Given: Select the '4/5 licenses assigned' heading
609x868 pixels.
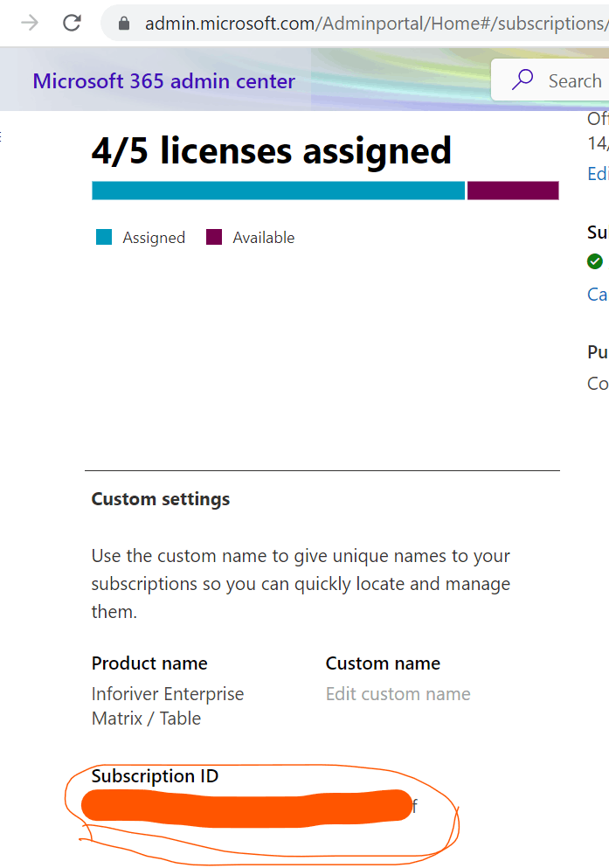Looking at the screenshot, I should [x=271, y=150].
